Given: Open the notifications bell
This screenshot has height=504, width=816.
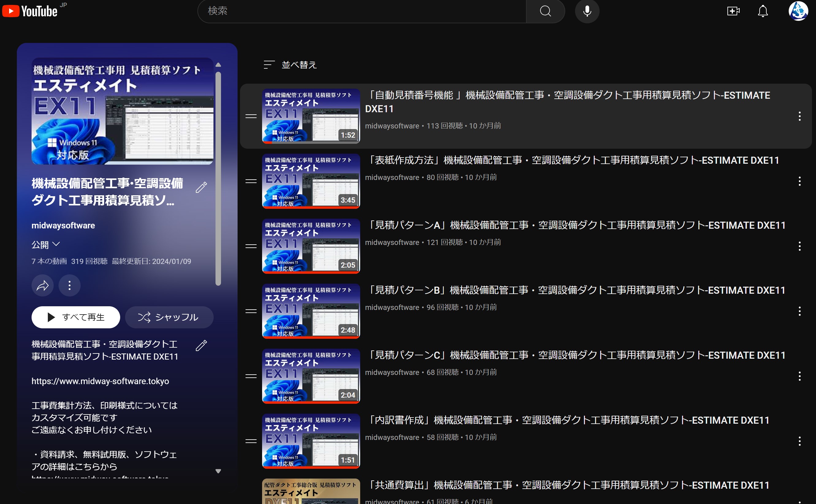Looking at the screenshot, I should tap(763, 11).
